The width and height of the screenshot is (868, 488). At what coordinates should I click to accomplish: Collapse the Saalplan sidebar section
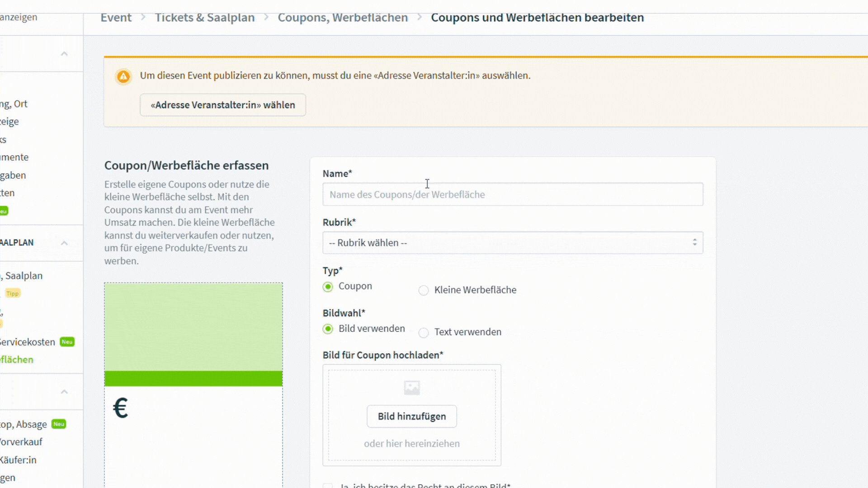click(64, 243)
